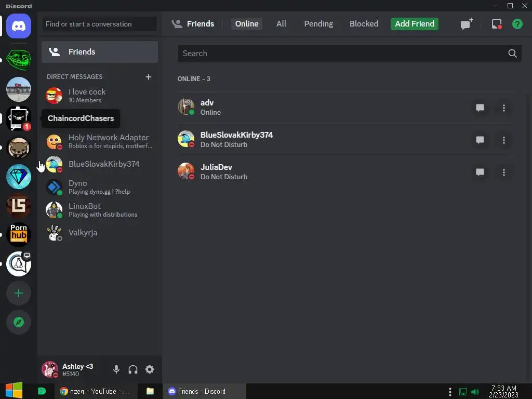Screen dimensions: 532x399
Task: Switch to the Online friends tab
Action: [x=247, y=24]
